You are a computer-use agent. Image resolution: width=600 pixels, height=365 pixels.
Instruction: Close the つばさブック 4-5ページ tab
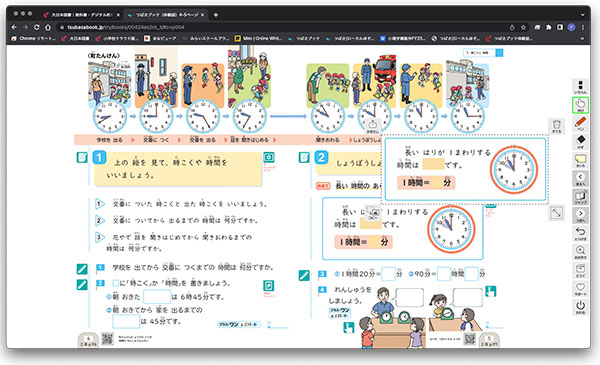pos(202,15)
